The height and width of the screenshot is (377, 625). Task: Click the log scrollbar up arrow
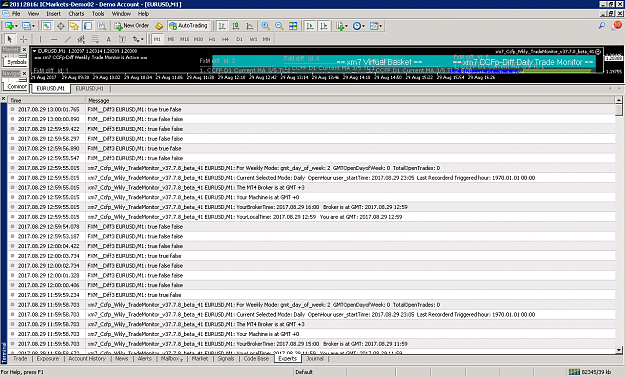619,100
